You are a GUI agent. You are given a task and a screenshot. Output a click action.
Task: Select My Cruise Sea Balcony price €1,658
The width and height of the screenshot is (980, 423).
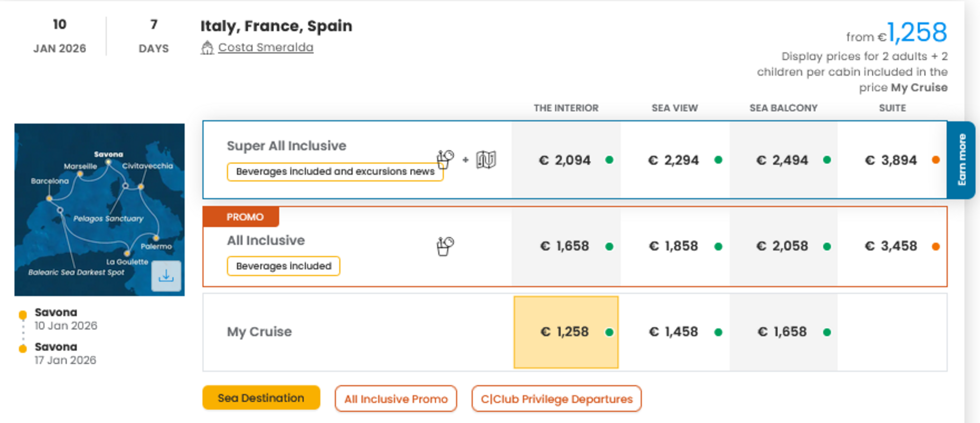click(x=782, y=332)
